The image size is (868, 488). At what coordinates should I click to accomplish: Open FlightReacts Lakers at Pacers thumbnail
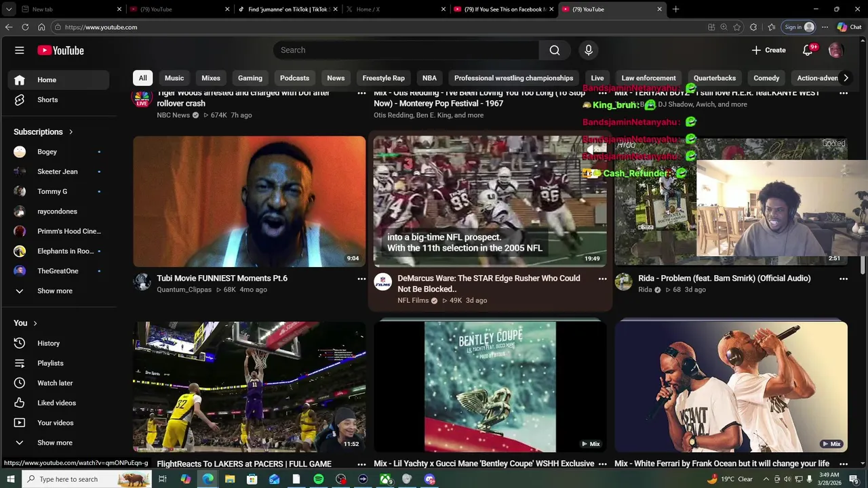pos(249,387)
